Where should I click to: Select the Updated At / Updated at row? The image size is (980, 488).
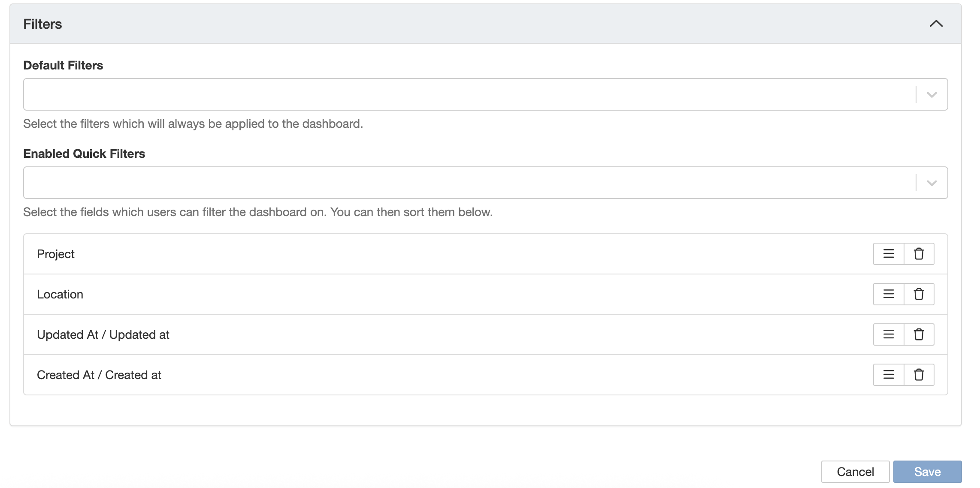click(103, 334)
